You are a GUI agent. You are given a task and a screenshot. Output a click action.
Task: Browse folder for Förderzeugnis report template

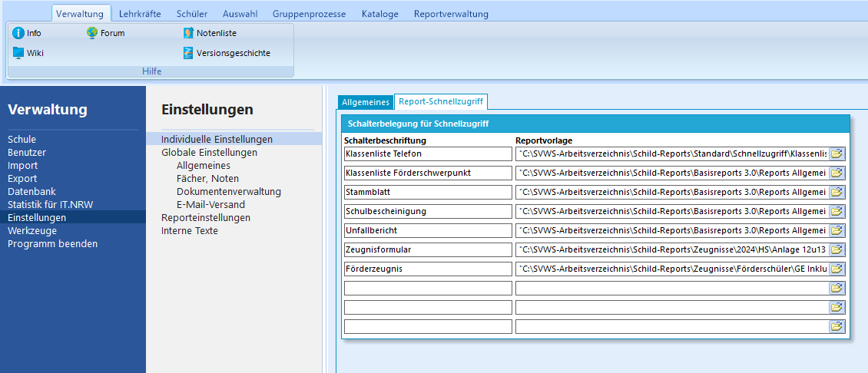(837, 269)
